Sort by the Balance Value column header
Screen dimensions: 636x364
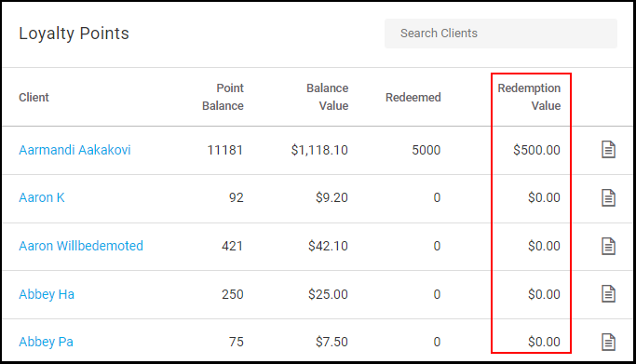coord(328,97)
